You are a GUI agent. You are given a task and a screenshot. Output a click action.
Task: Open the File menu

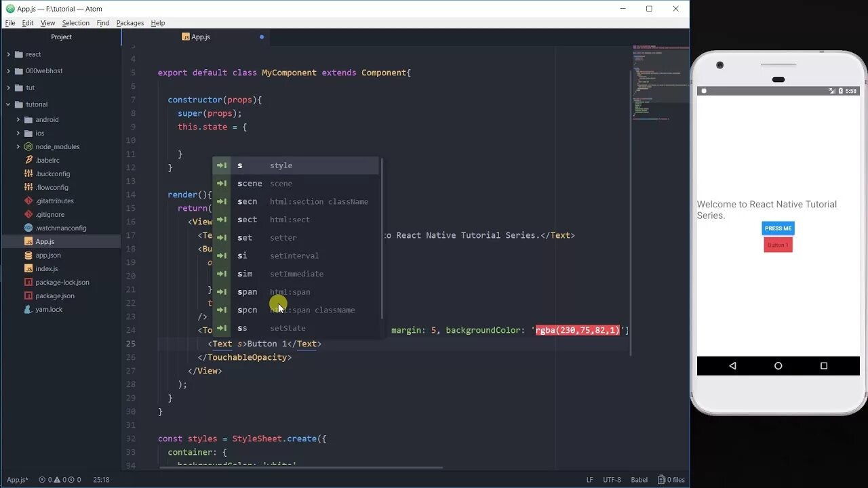(10, 23)
